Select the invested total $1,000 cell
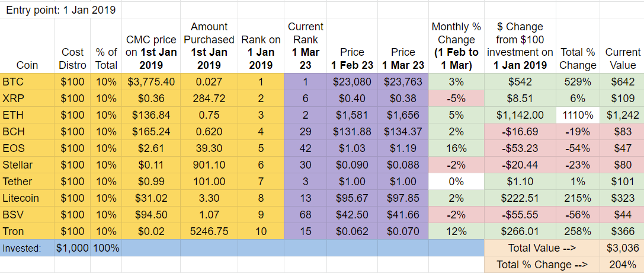 (x=72, y=248)
